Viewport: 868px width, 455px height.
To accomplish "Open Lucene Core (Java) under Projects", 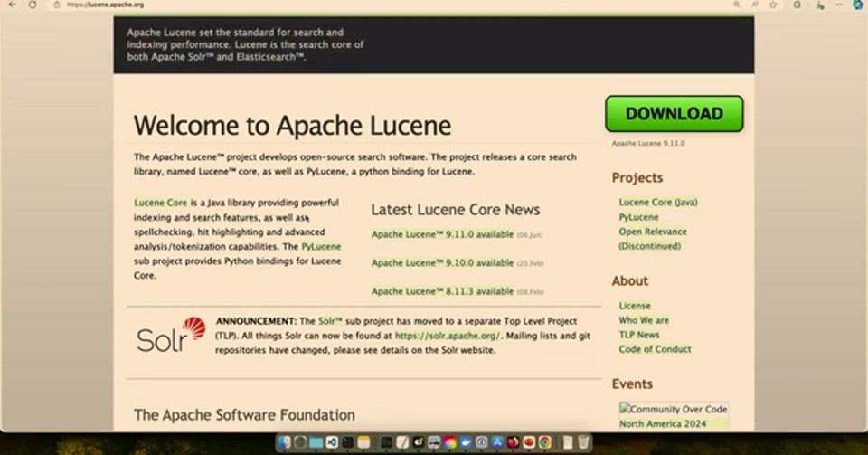I will [658, 202].
